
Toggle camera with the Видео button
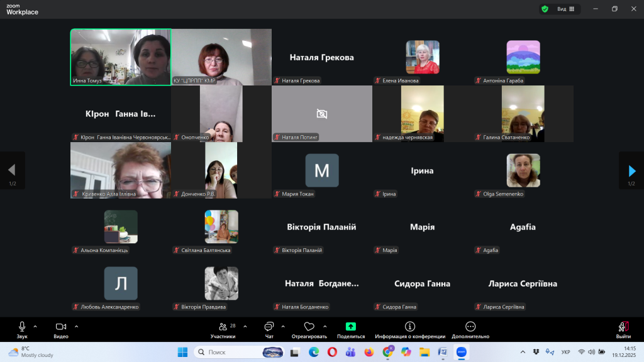(61, 327)
